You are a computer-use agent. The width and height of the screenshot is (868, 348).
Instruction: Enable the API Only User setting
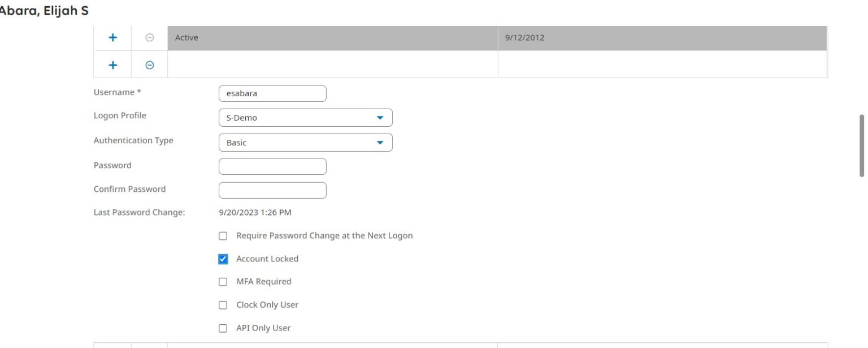click(x=223, y=328)
